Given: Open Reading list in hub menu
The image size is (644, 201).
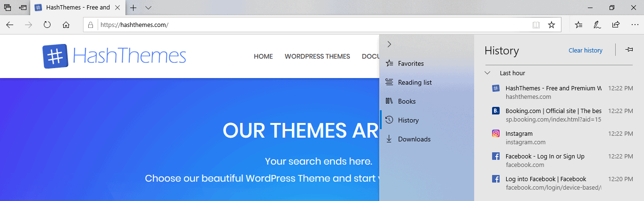Looking at the screenshot, I should click(x=427, y=82).
